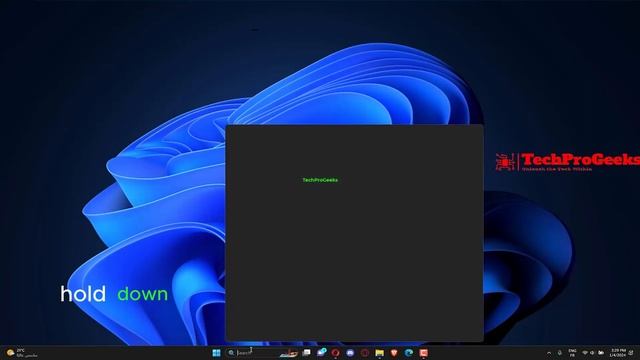Open the Discord taskbar icon

350,353
